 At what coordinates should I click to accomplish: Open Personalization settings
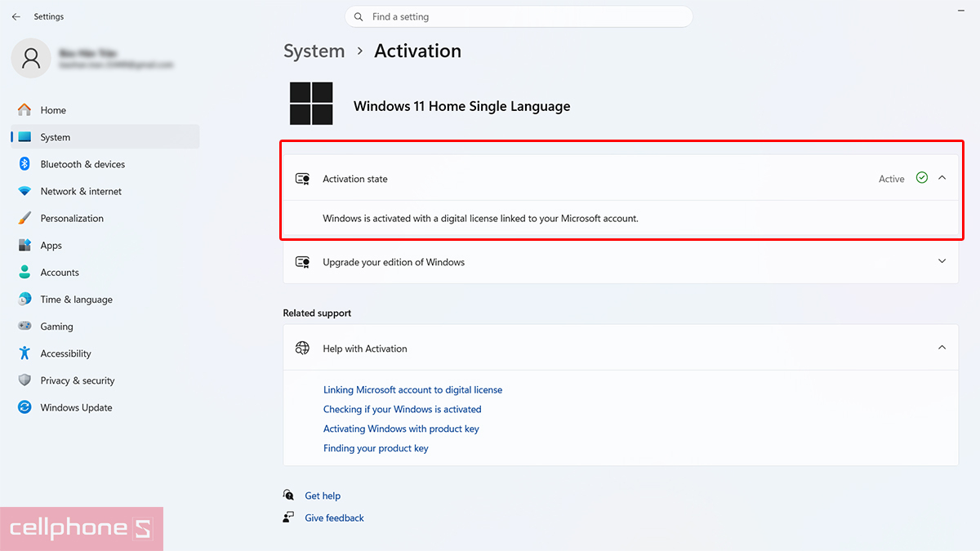105,218
